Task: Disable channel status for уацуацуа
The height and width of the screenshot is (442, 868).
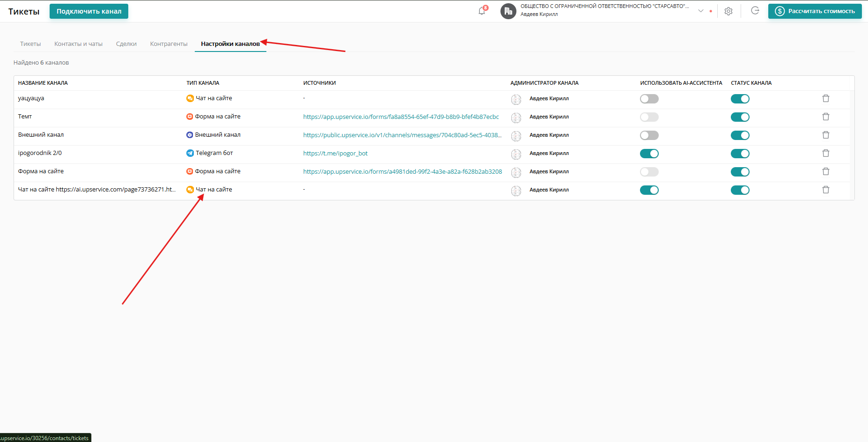Action: click(x=740, y=99)
